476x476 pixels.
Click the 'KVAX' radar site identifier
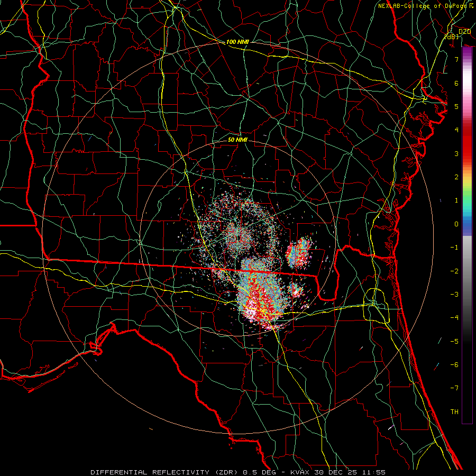pos(300,472)
